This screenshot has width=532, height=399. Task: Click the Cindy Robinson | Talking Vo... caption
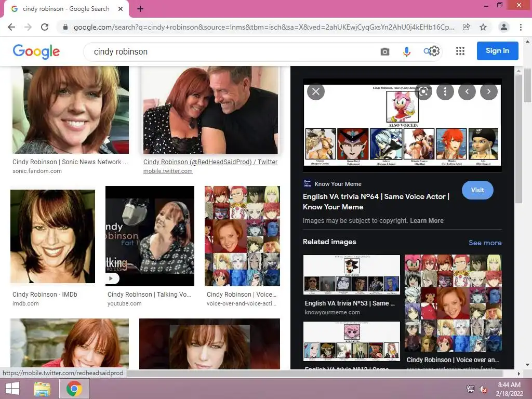(149, 294)
